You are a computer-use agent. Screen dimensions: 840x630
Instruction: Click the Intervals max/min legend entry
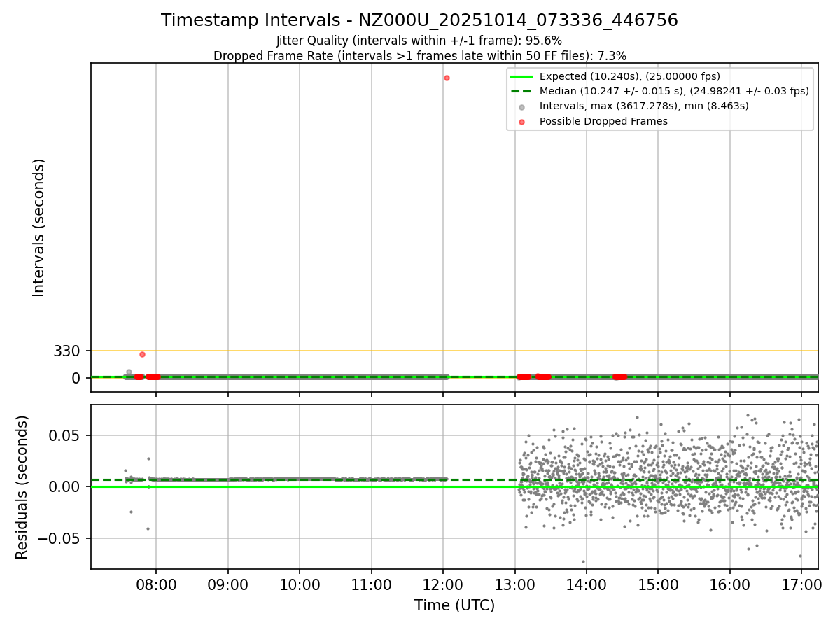click(630, 106)
